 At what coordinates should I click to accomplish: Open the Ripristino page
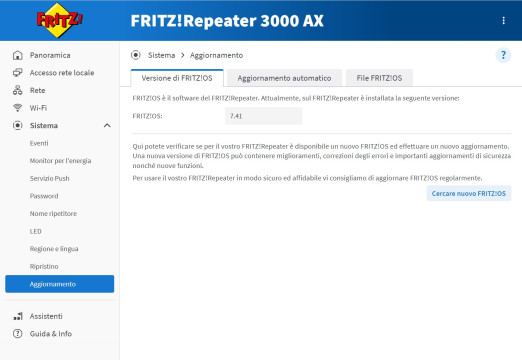[44, 266]
